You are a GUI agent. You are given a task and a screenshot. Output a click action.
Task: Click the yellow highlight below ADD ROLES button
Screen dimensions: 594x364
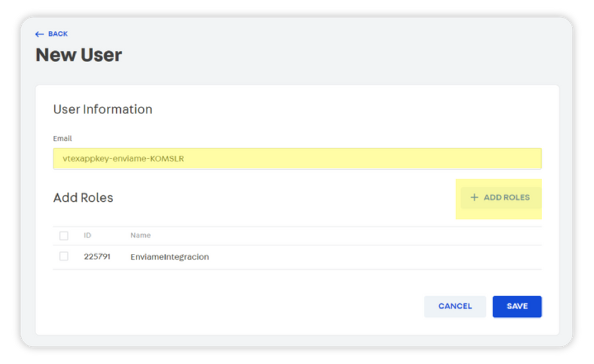(x=498, y=214)
